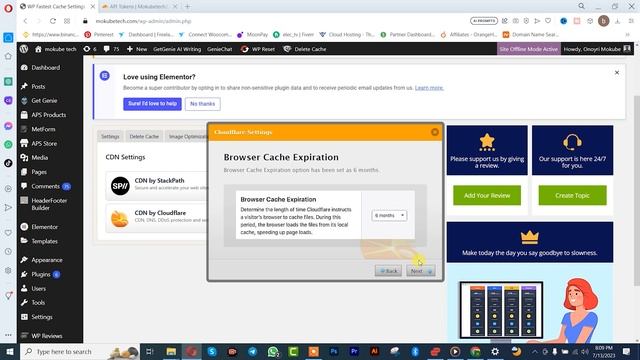640x360 pixels.
Task: Open Comments in sidebar
Action: coord(45,186)
